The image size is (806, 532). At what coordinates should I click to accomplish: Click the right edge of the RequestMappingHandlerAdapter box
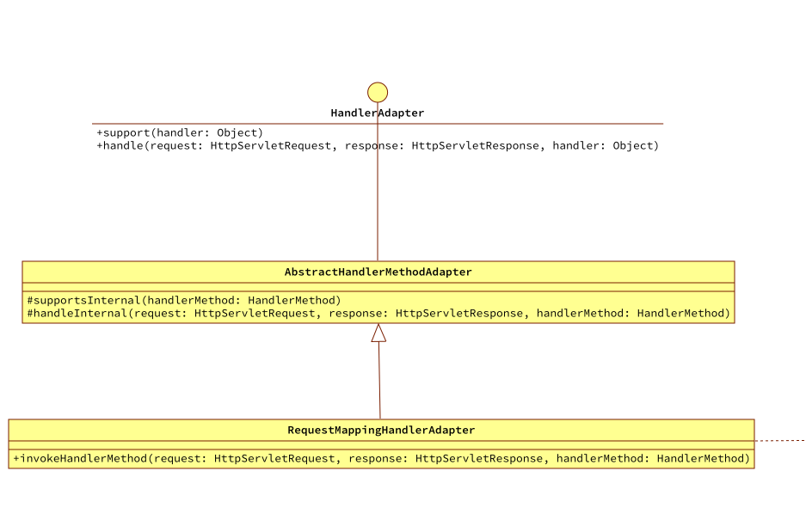(x=753, y=444)
